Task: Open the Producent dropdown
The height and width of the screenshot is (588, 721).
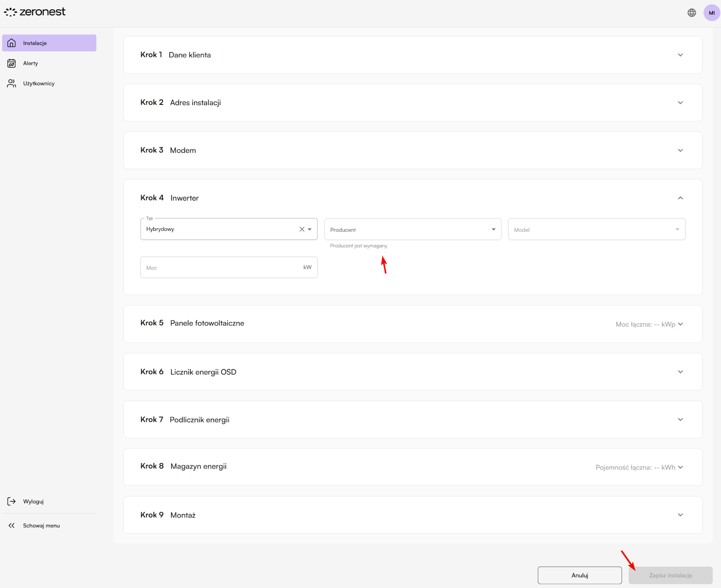Action: (x=412, y=229)
